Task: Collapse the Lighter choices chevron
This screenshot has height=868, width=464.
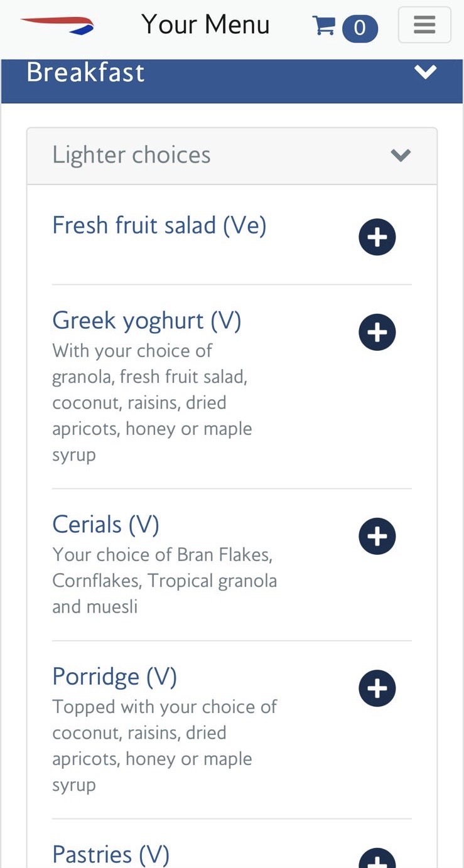Action: pyautogui.click(x=401, y=155)
